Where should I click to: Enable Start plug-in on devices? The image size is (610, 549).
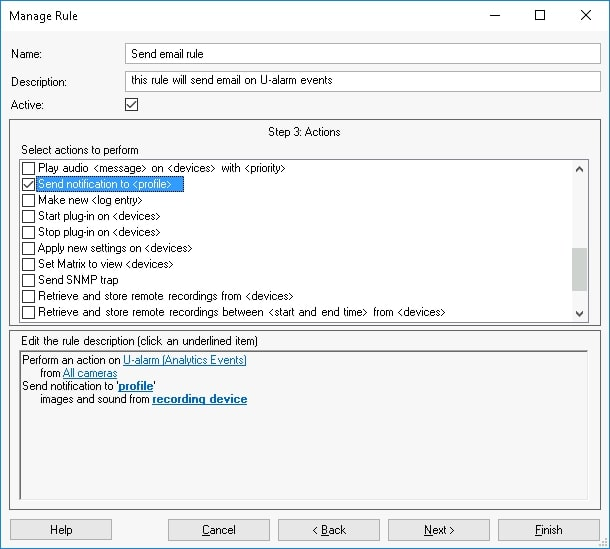coord(29,217)
